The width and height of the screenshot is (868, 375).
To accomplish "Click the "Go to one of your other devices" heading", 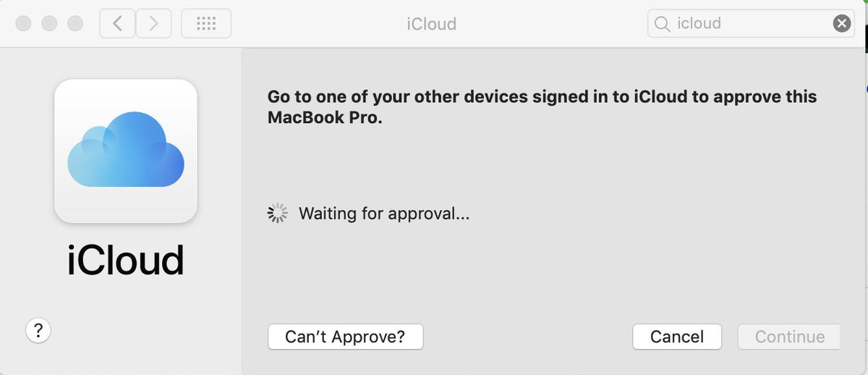I will coord(542,96).
